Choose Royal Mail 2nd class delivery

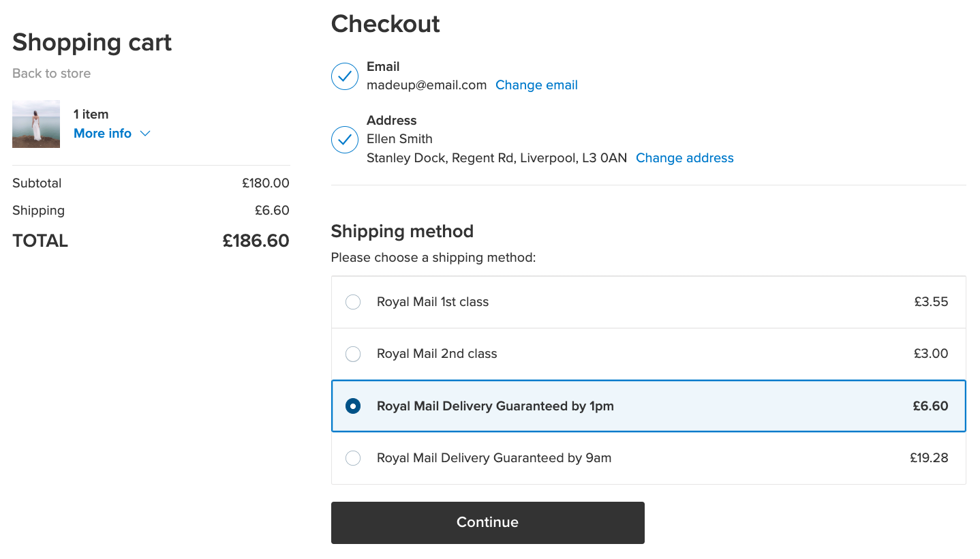click(x=352, y=354)
